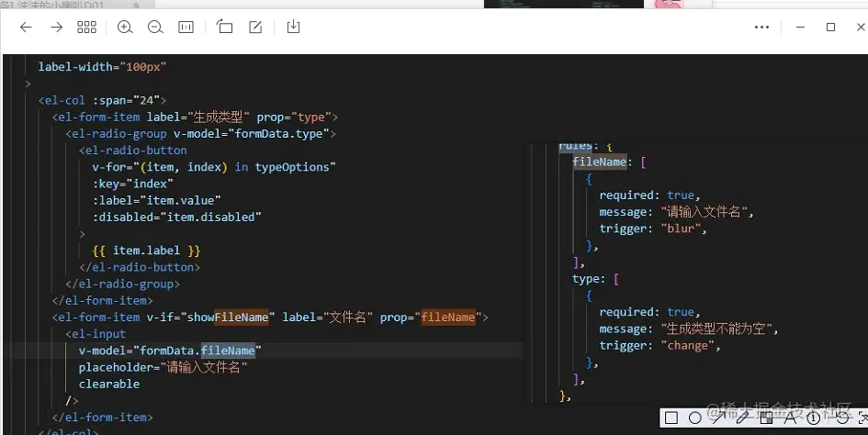Open the image edit tool
Viewport: 868px width, 435px height.
[x=255, y=28]
